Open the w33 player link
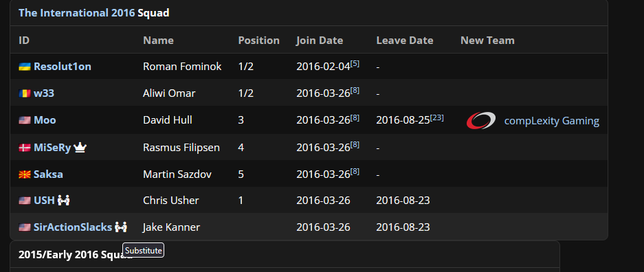The image size is (644, 272). (44, 93)
